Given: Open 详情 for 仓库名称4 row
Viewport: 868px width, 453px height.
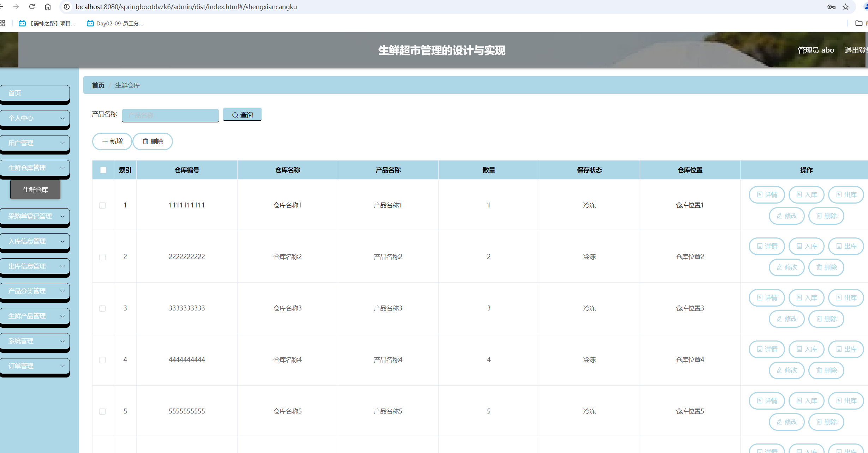Looking at the screenshot, I should point(767,349).
